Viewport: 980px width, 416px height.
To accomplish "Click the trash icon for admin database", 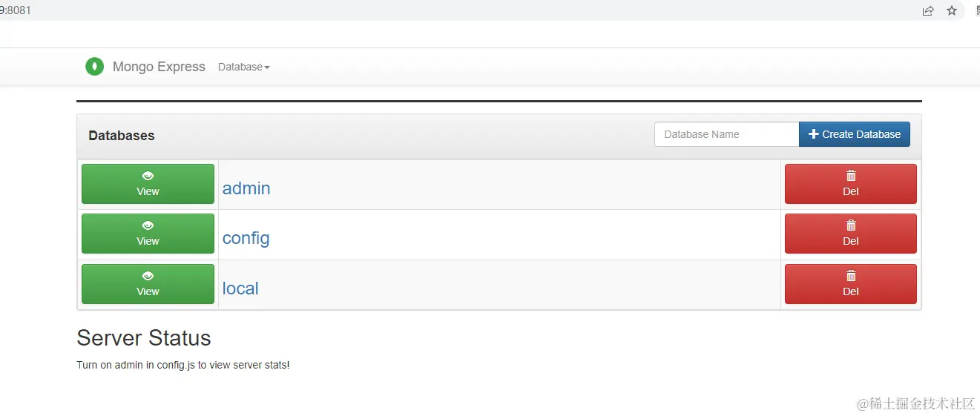I will (x=851, y=176).
